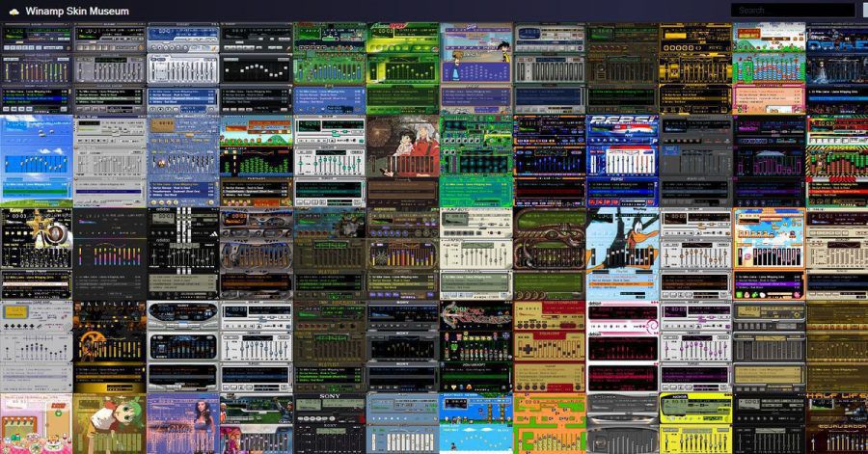
Task: Open the blue-silver rounded skin in top row
Action: coord(183,68)
